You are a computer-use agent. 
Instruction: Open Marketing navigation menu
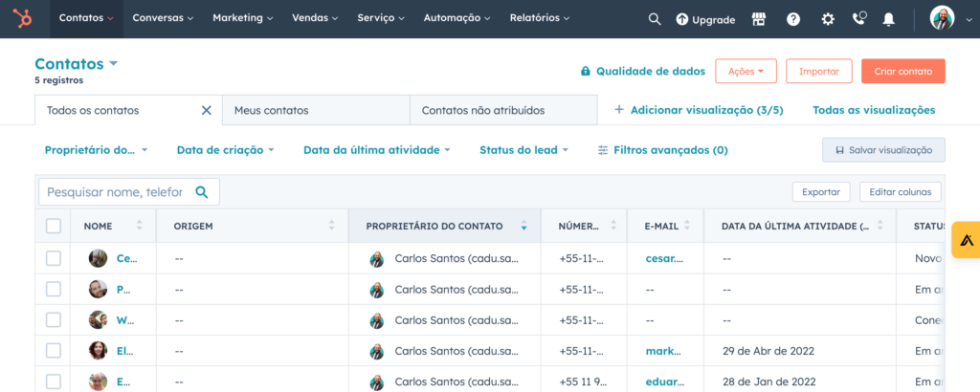(243, 19)
